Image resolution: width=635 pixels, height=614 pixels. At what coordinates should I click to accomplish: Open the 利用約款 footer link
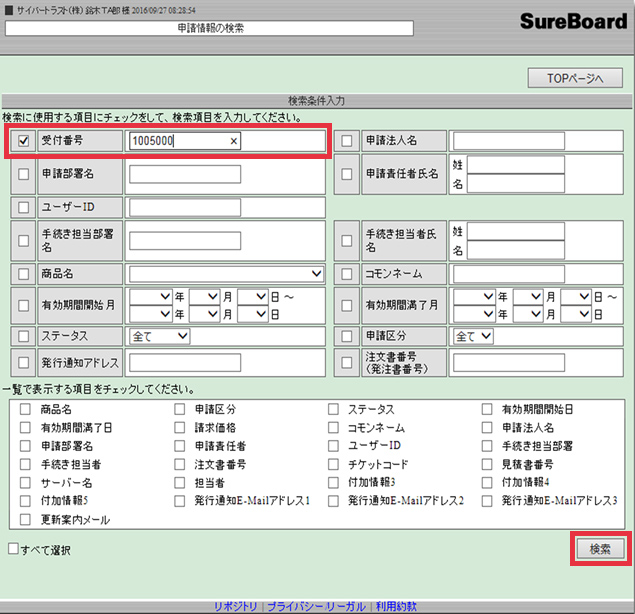click(x=395, y=606)
